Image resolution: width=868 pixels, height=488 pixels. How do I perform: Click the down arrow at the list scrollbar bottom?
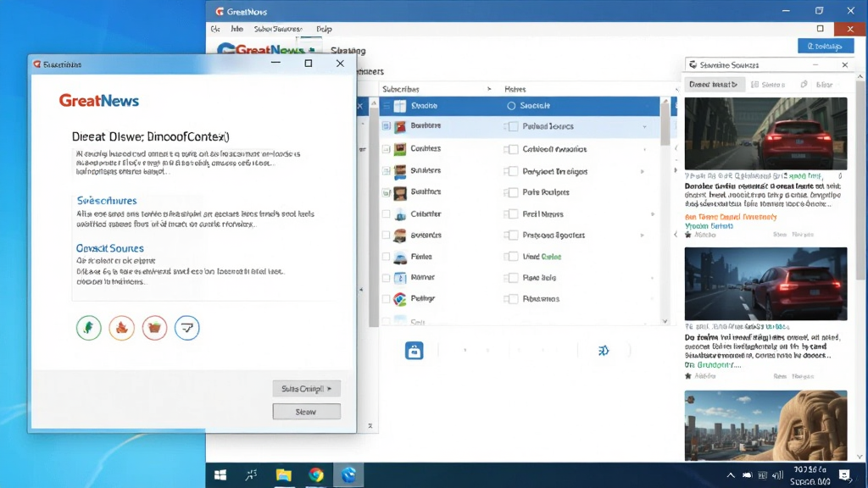(x=665, y=321)
